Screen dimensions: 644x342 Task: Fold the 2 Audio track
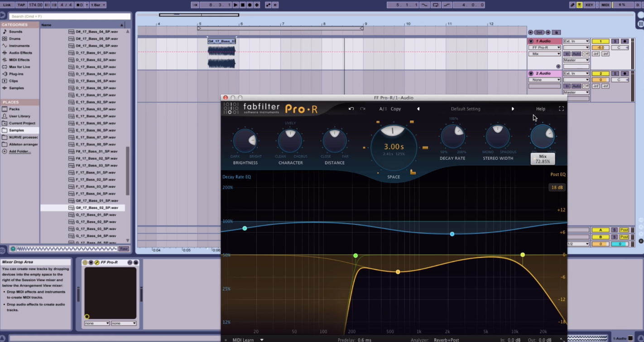point(531,73)
